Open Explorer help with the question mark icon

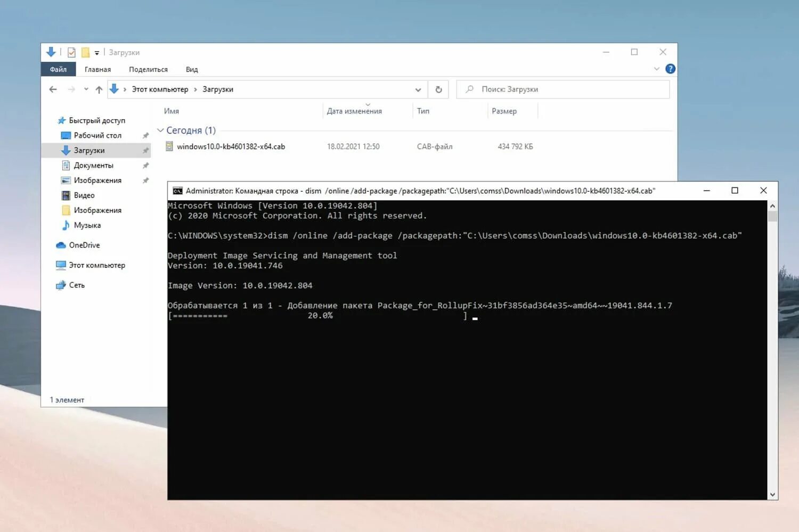point(670,69)
